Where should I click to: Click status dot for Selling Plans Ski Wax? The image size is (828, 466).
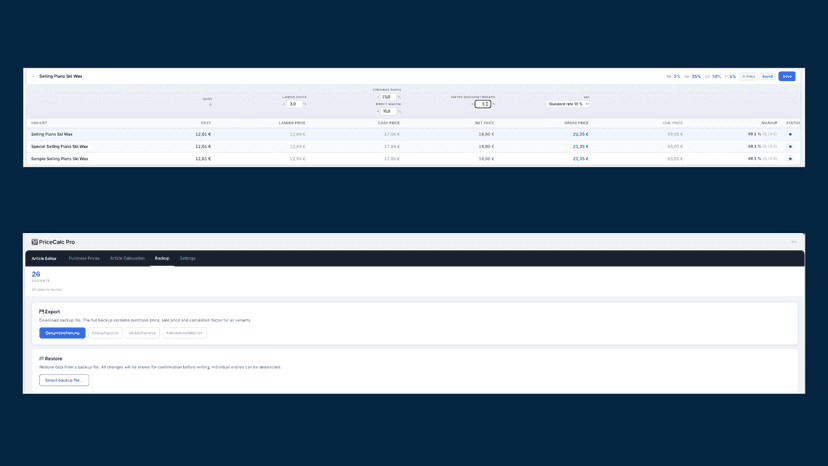790,134
